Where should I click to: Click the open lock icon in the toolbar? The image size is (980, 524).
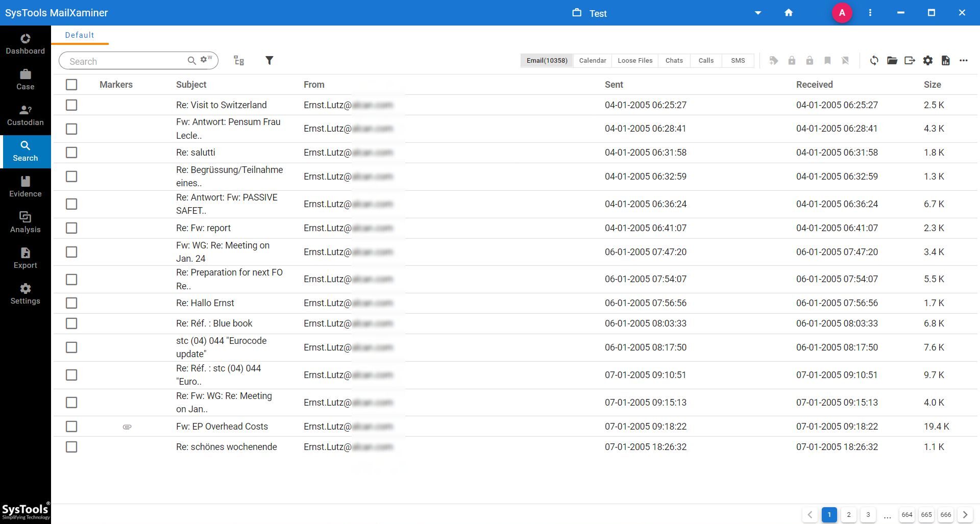810,61
